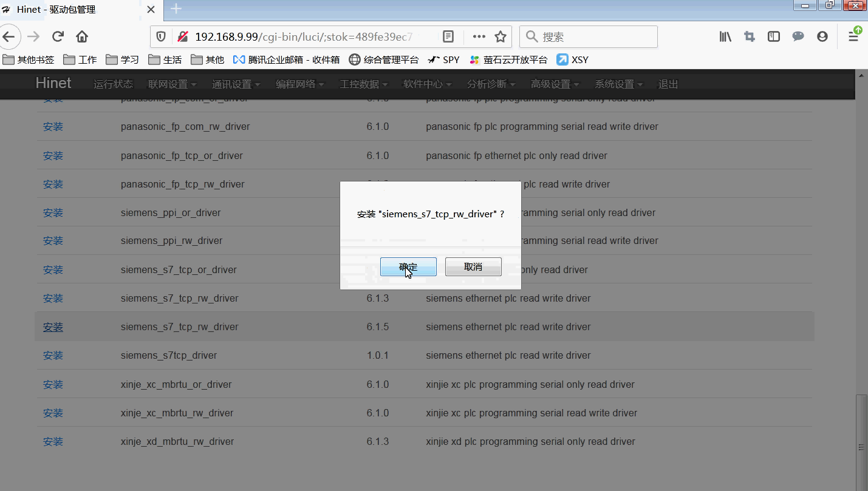Toggle the sidebar view icon
The height and width of the screenshot is (491, 868).
tap(774, 37)
